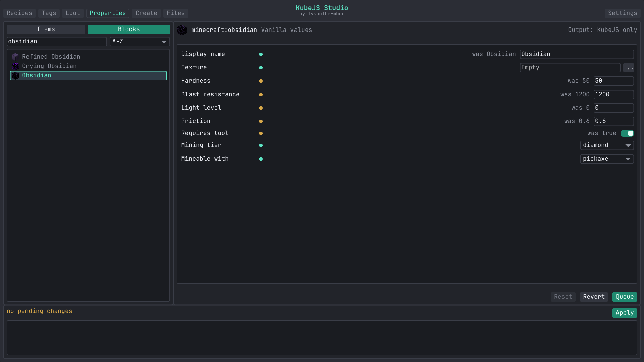Select the Obsidian list row
Screen dimensions: 644x362
pyautogui.click(x=88, y=76)
